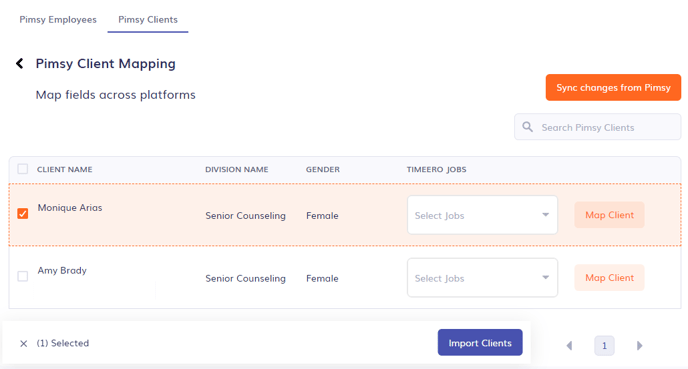Image resolution: width=688 pixels, height=369 pixels.
Task: Switch to the Pimsy Employees tab
Action: [x=58, y=20]
